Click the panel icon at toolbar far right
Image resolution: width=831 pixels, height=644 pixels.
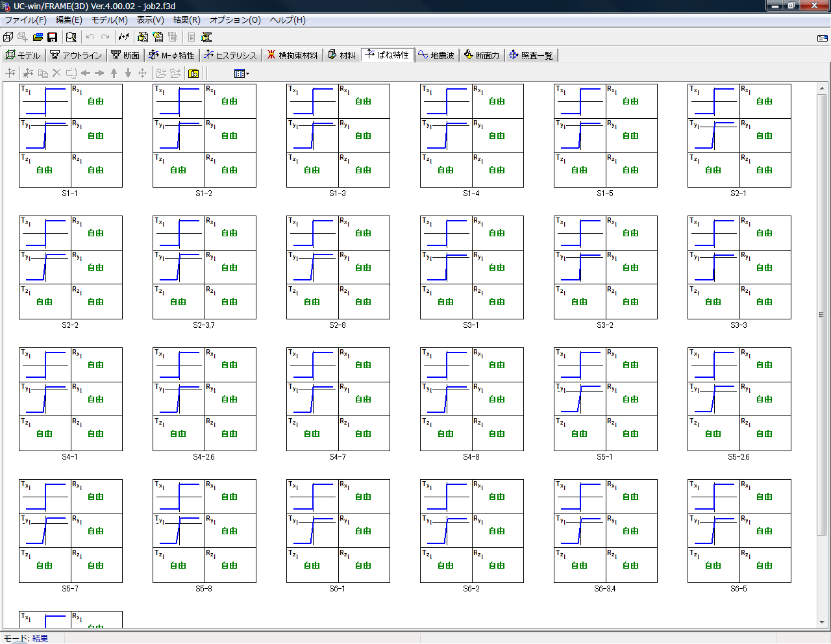click(823, 38)
